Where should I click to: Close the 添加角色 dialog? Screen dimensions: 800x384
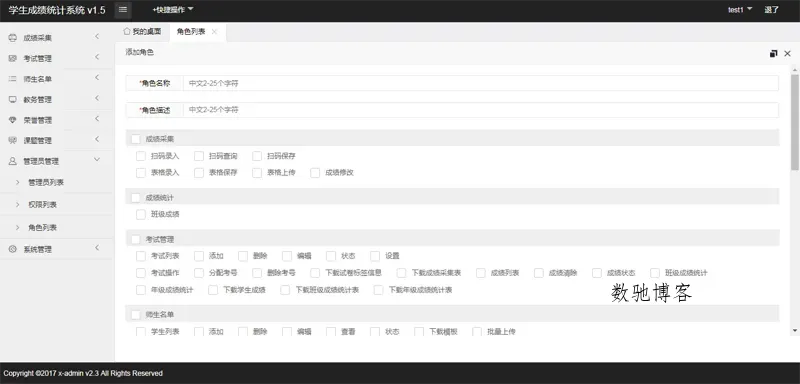point(787,54)
